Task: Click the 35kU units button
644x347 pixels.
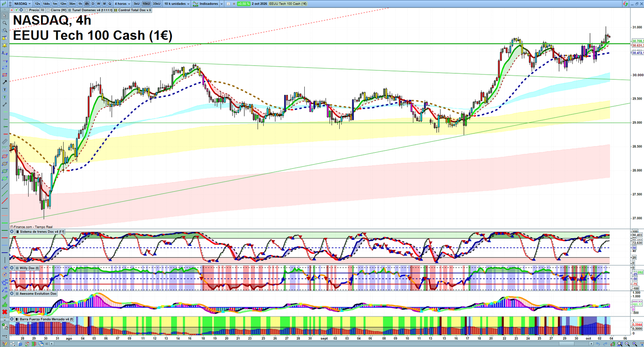Action: (x=157, y=4)
